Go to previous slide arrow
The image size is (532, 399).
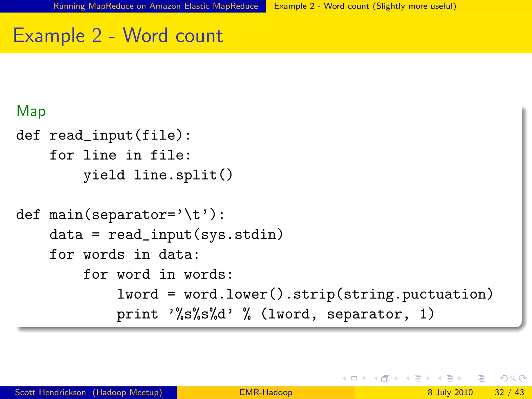click(x=344, y=378)
